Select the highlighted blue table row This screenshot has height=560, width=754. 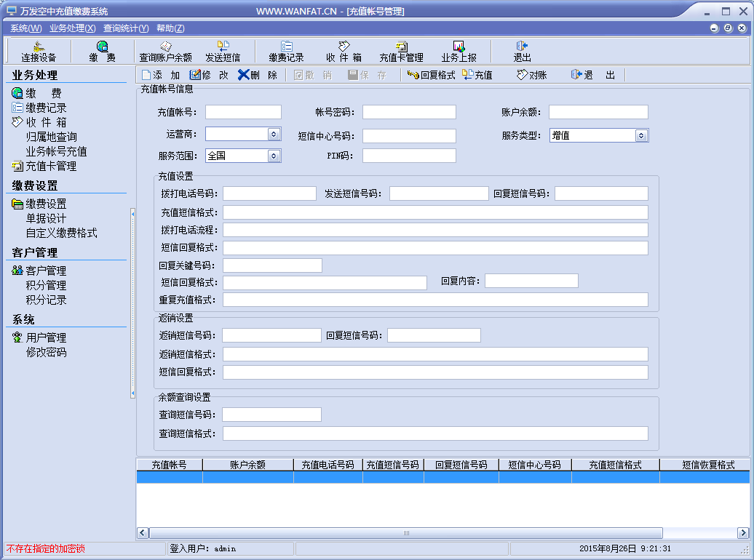(443, 477)
